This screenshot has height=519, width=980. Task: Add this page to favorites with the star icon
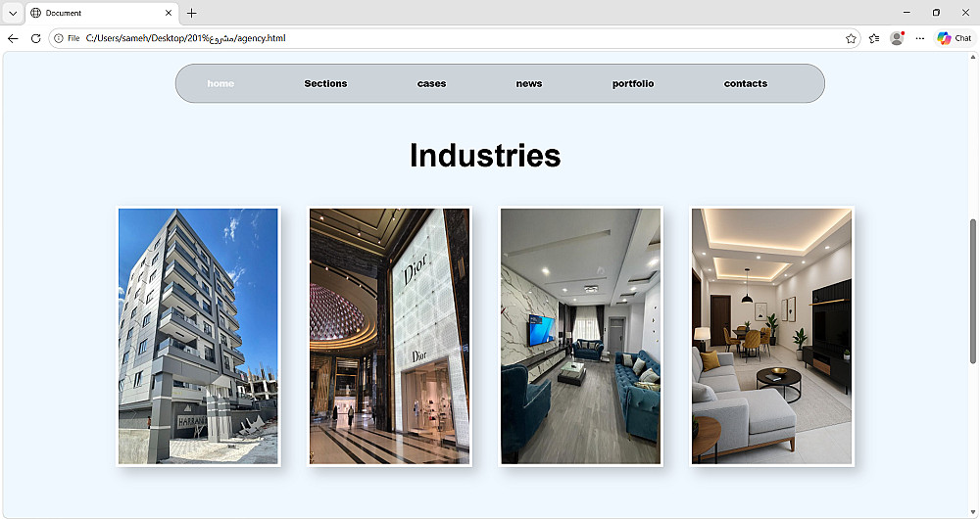(851, 38)
